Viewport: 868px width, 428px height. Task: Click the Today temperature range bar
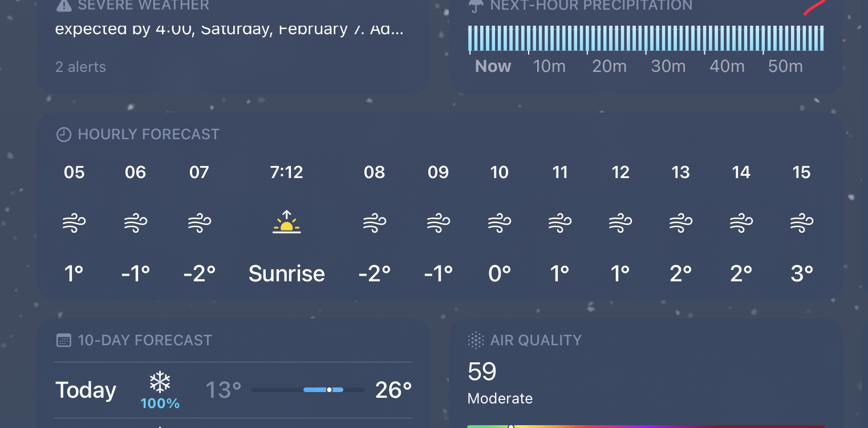(x=308, y=390)
